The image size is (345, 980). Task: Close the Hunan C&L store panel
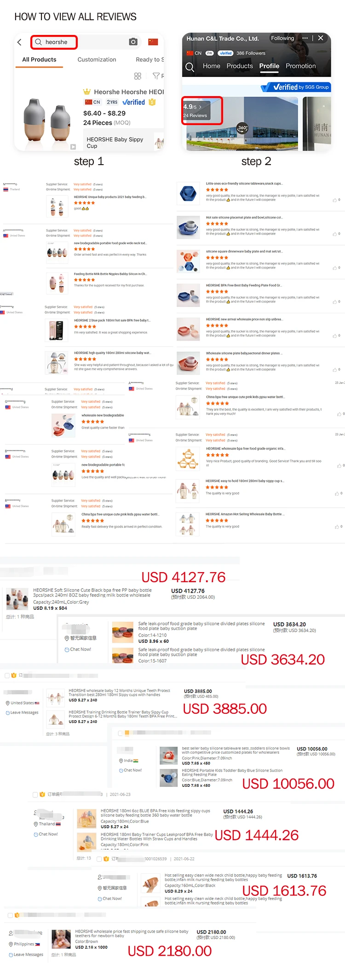pos(321,38)
